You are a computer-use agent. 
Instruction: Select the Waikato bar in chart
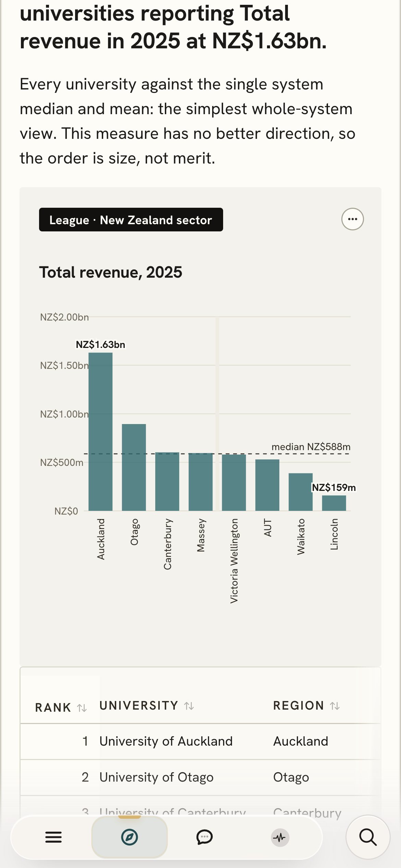(x=301, y=492)
